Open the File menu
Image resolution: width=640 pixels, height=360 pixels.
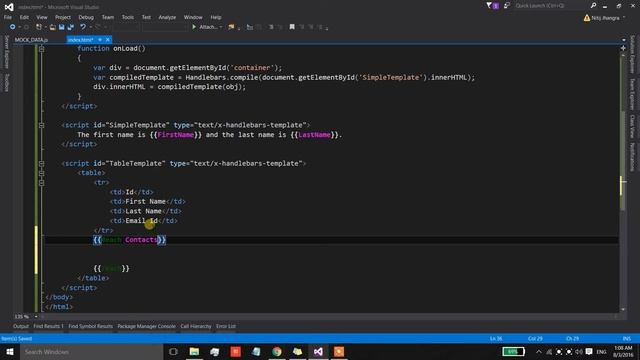click(8, 17)
